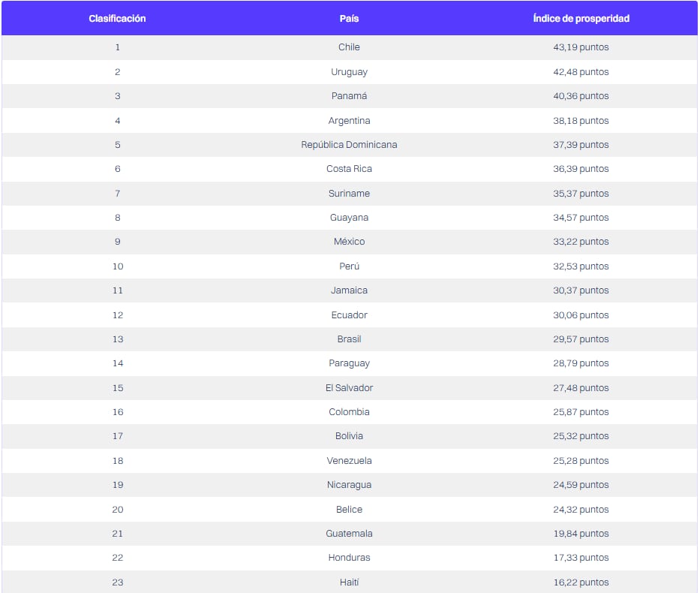Click the Uruguay country name

click(349, 72)
